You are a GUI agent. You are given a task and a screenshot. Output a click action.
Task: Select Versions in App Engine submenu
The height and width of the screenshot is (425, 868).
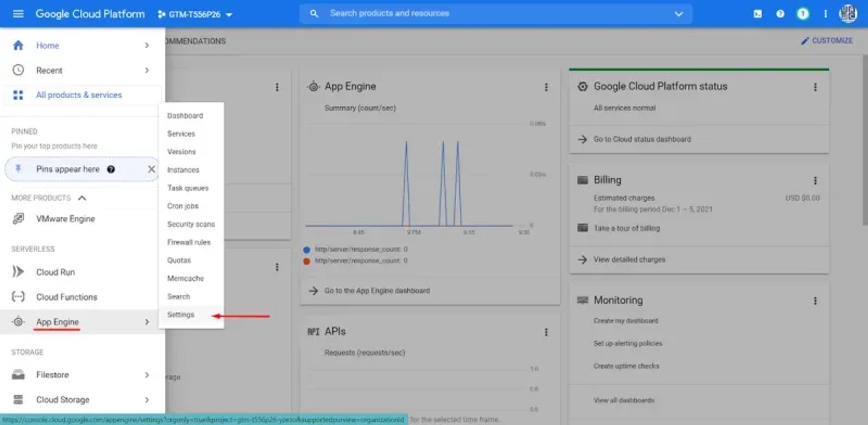(x=181, y=152)
